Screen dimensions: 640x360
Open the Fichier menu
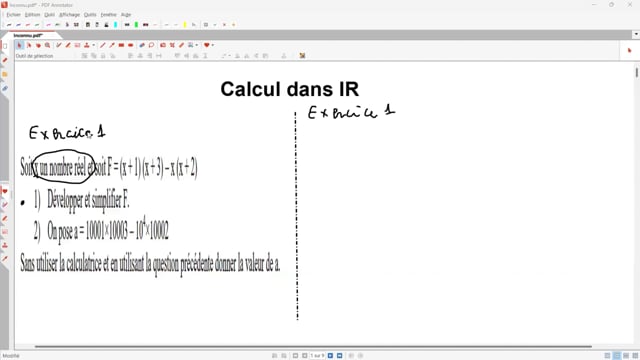[x=13, y=15]
